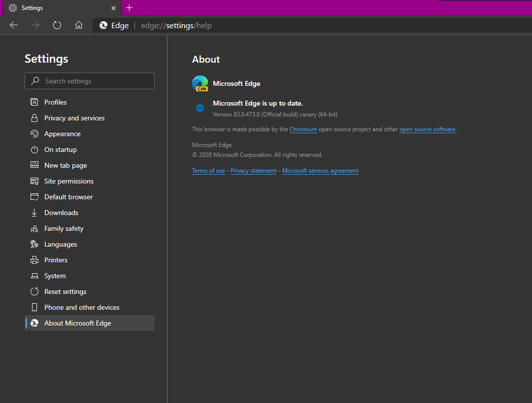This screenshot has height=403, width=532.
Task: Click the Appearance palette icon
Action: [x=34, y=134]
